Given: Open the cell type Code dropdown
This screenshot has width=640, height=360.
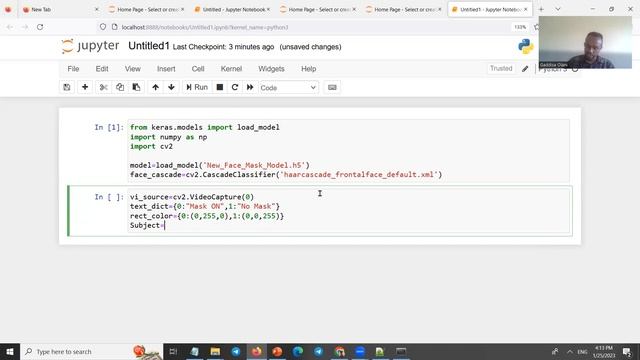Looking at the screenshot, I should click(288, 88).
